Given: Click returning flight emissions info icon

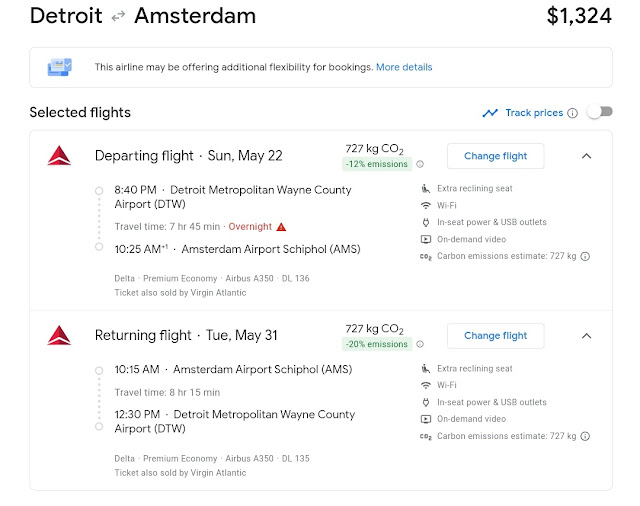Looking at the screenshot, I should [420, 345].
